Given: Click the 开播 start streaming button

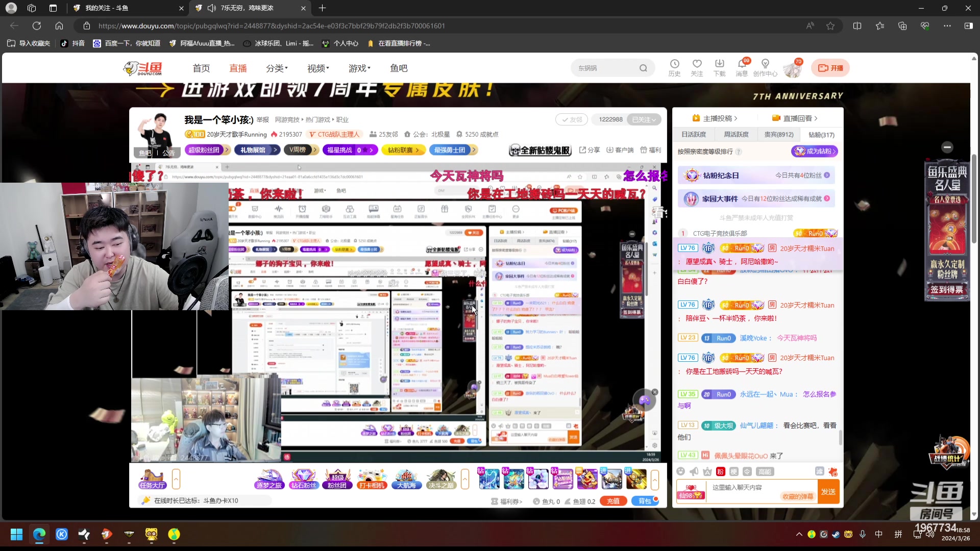Looking at the screenshot, I should coord(830,68).
